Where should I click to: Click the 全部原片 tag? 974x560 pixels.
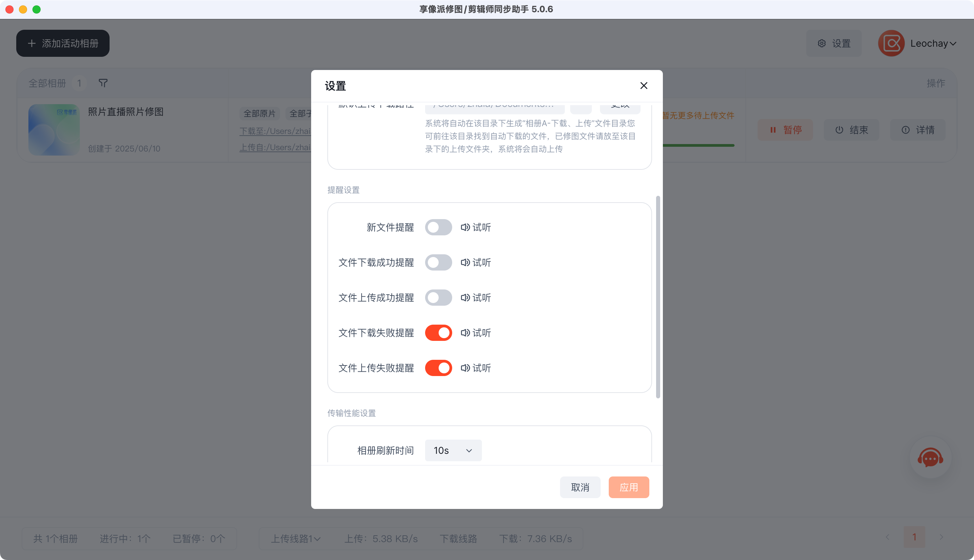259,114
